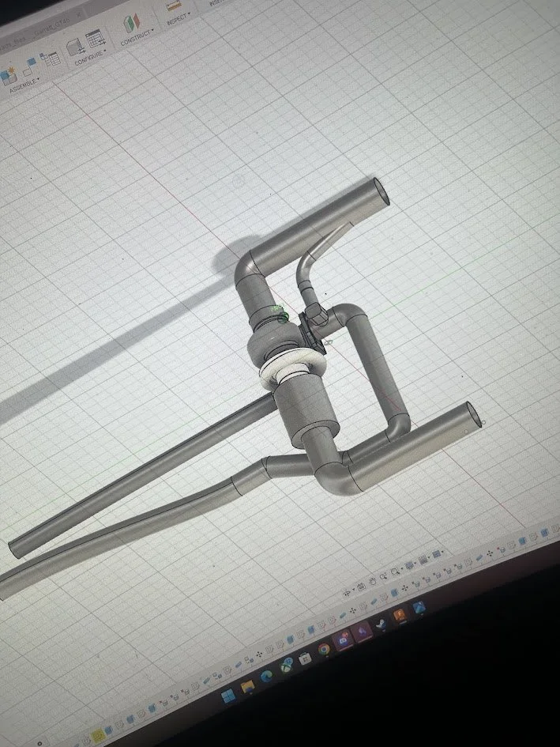
Task: Click the table icon in the Assemble group
Action: coord(50,58)
